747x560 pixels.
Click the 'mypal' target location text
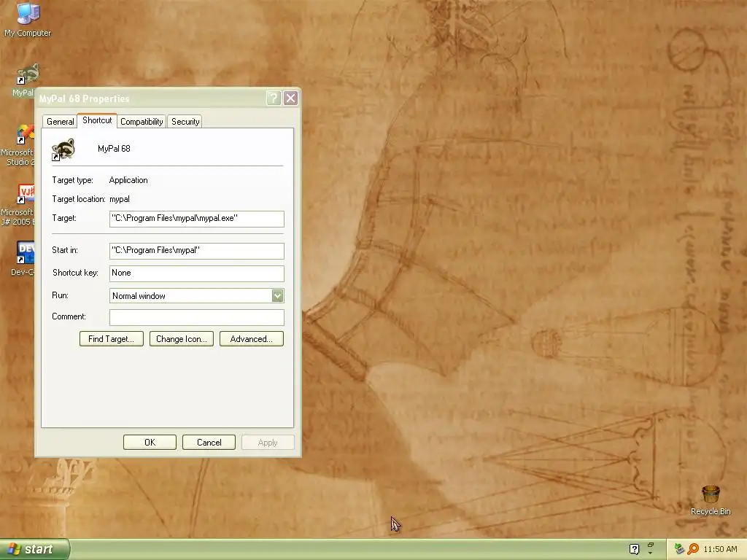click(x=120, y=199)
